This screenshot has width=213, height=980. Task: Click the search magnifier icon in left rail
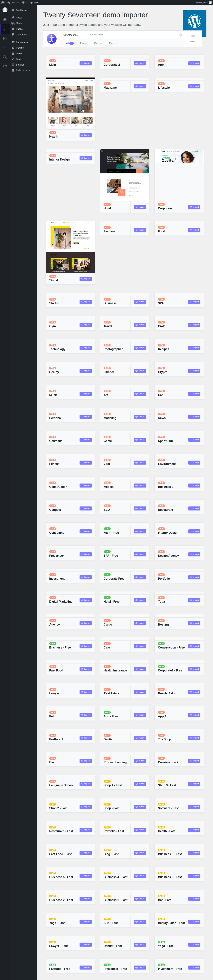5,57
